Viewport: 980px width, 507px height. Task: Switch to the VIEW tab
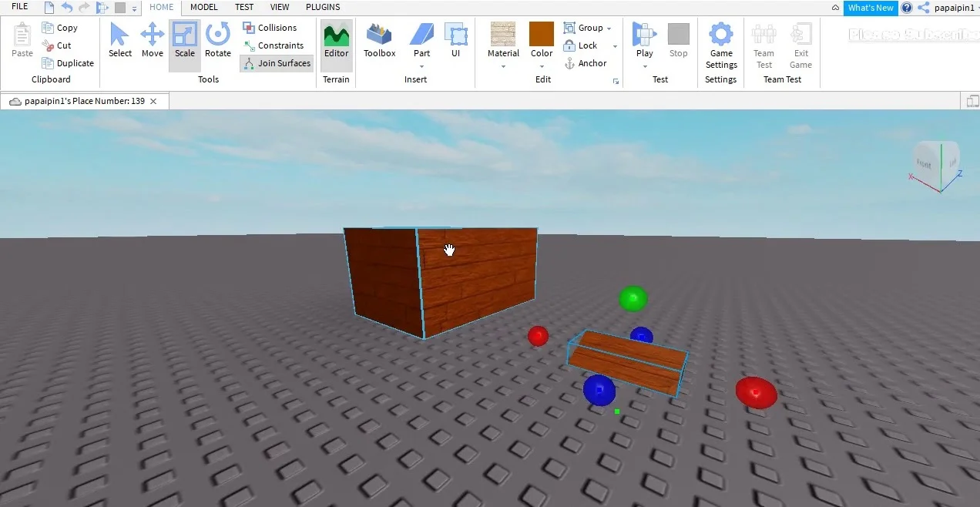coord(280,7)
